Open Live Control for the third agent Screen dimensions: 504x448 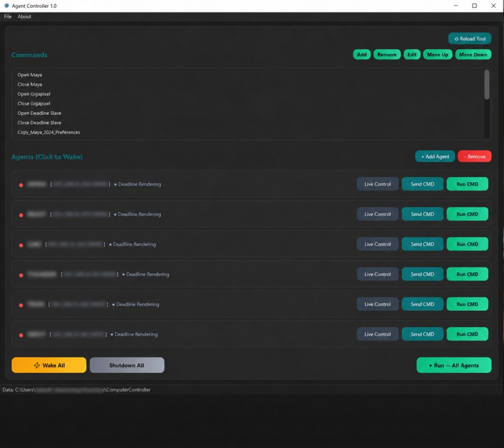377,244
